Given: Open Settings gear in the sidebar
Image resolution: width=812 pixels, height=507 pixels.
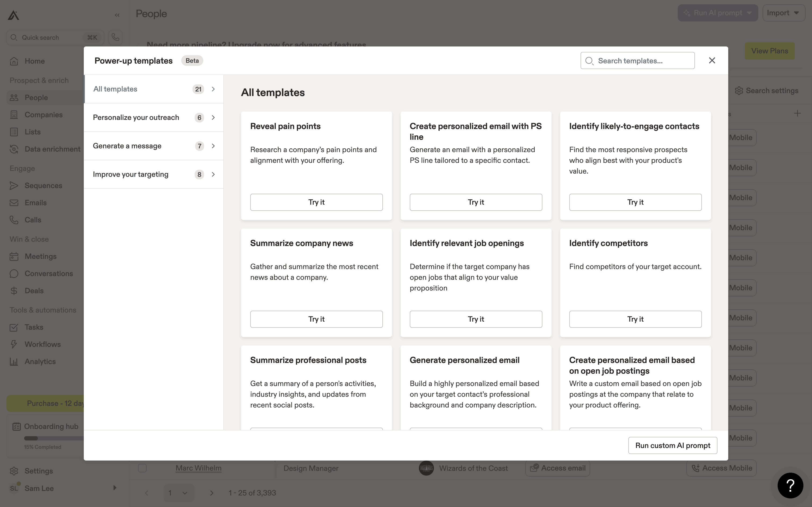Looking at the screenshot, I should [x=14, y=471].
